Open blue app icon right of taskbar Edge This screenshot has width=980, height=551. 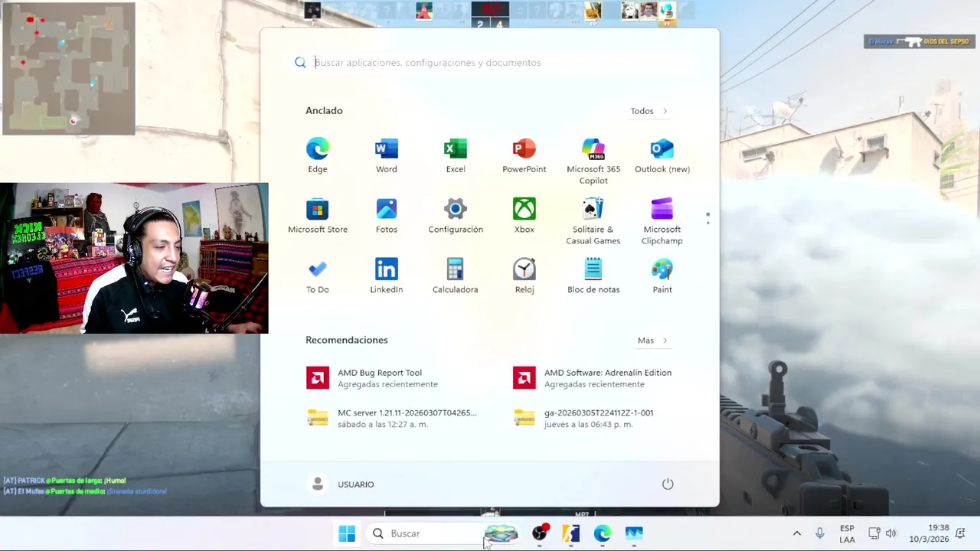pos(634,533)
